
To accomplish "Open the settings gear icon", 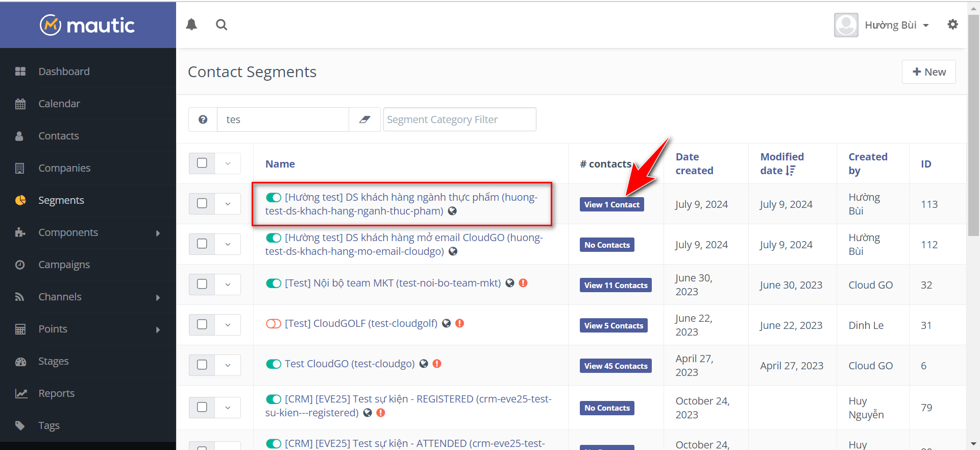I will (952, 25).
